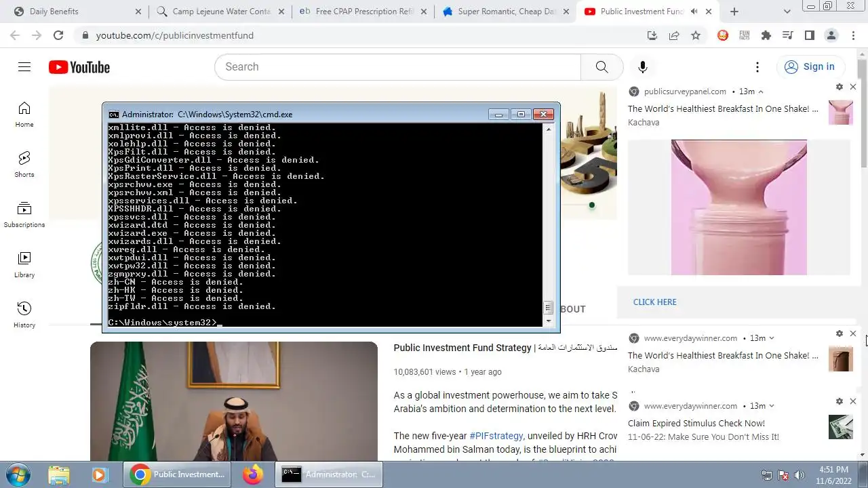Viewport: 868px width, 488px height.
Task: Open Chrome three-dot menu
Action: click(x=853, y=35)
